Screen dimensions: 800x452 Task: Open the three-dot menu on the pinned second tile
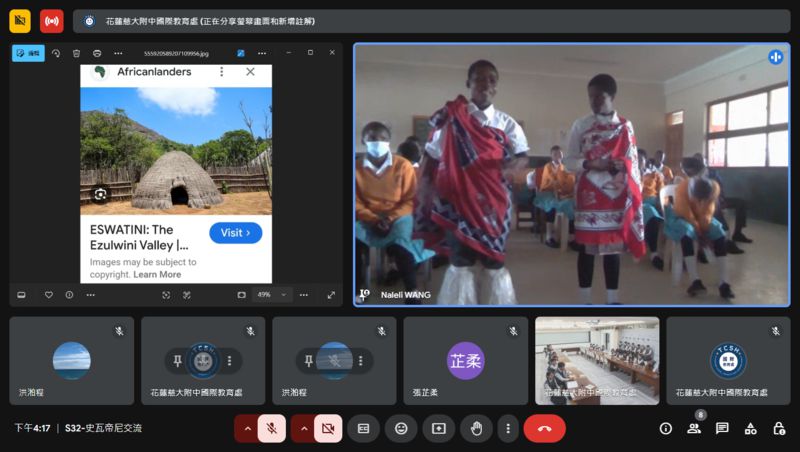[229, 360]
